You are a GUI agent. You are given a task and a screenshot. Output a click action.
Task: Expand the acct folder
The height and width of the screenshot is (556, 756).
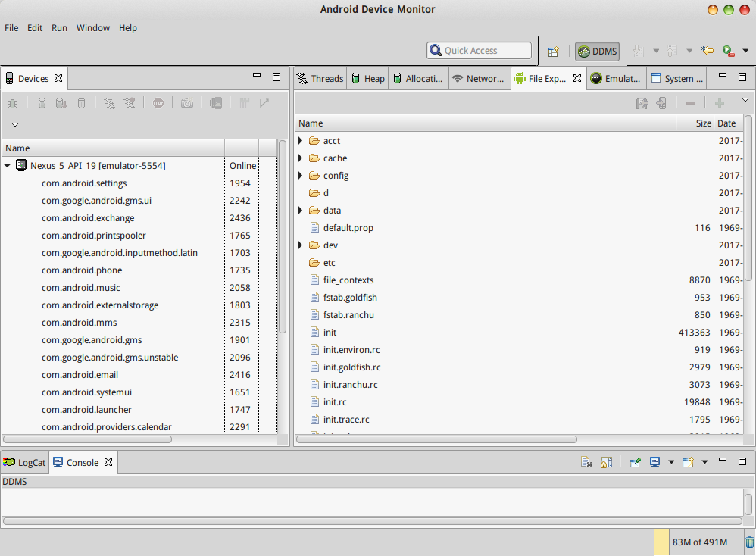point(301,140)
